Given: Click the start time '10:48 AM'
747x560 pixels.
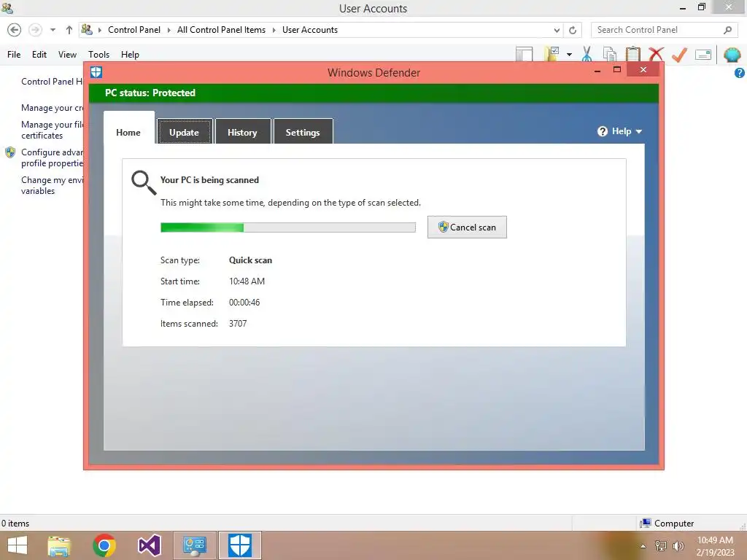Looking at the screenshot, I should pyautogui.click(x=247, y=281).
